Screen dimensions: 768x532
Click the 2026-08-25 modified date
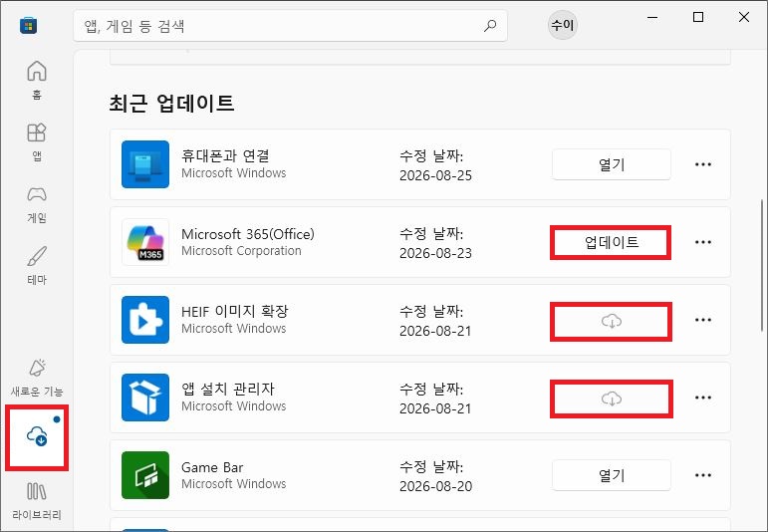pyautogui.click(x=435, y=176)
